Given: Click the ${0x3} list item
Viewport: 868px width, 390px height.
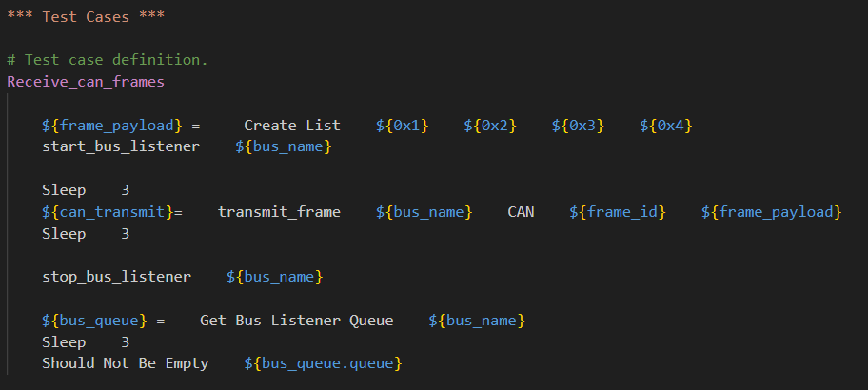Looking at the screenshot, I should (578, 126).
